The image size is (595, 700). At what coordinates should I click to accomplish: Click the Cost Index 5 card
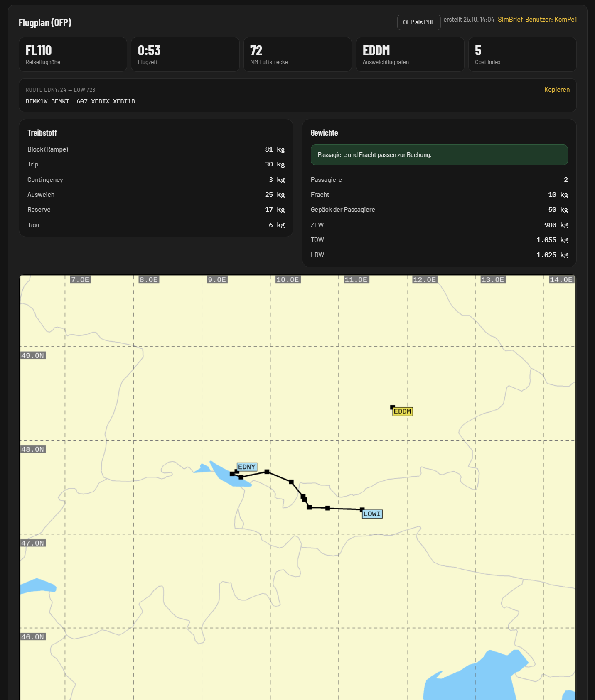click(522, 54)
